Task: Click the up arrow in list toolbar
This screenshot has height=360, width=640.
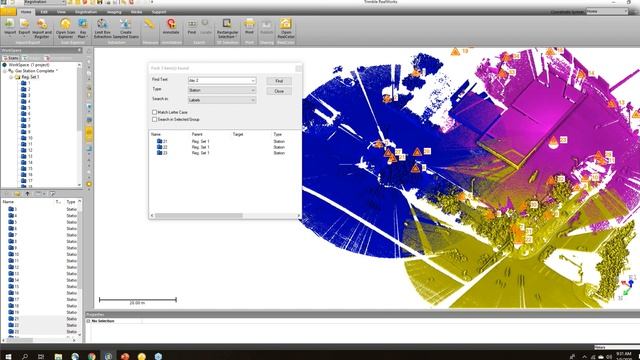Action: point(27,193)
